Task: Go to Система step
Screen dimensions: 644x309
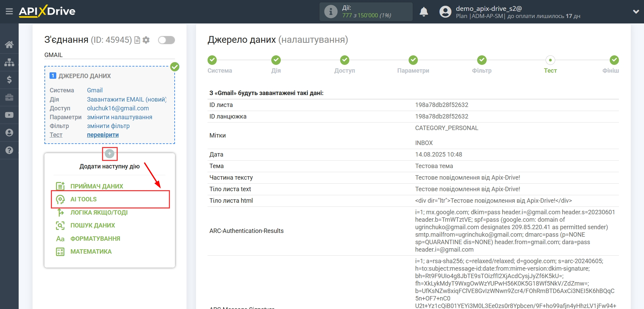Action: [x=212, y=60]
